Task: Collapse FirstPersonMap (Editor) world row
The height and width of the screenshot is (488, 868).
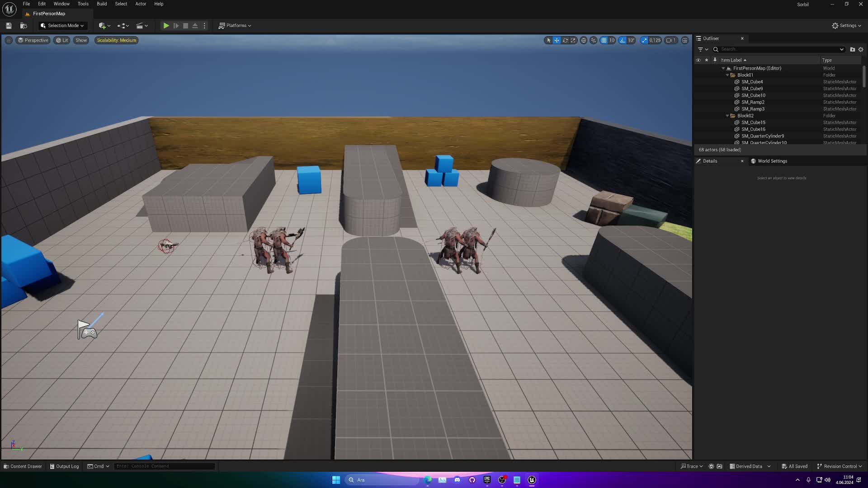Action: coord(723,68)
